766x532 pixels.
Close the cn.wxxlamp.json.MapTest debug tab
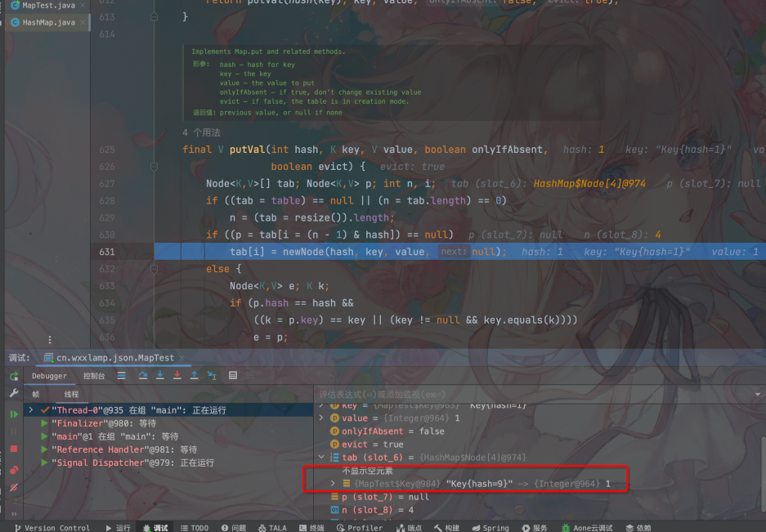coord(181,358)
